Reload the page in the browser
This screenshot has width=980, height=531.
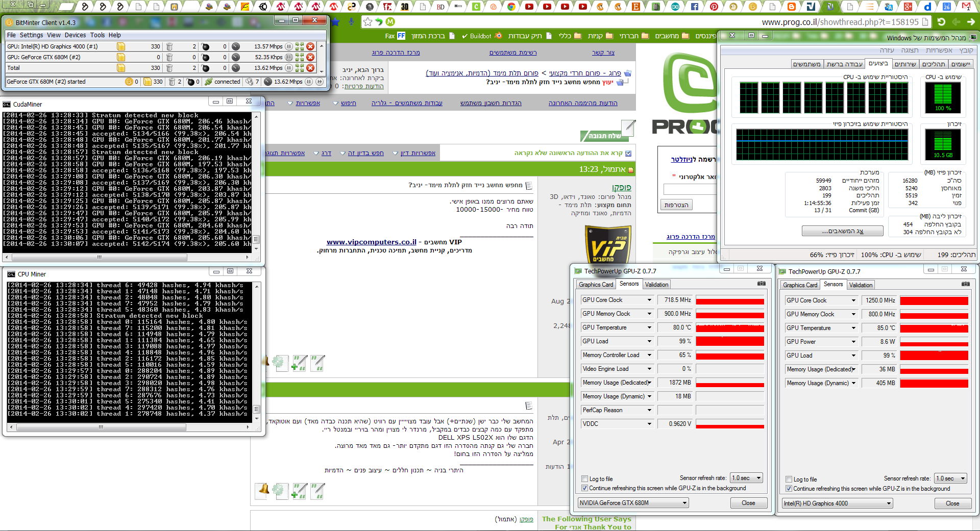(942, 22)
